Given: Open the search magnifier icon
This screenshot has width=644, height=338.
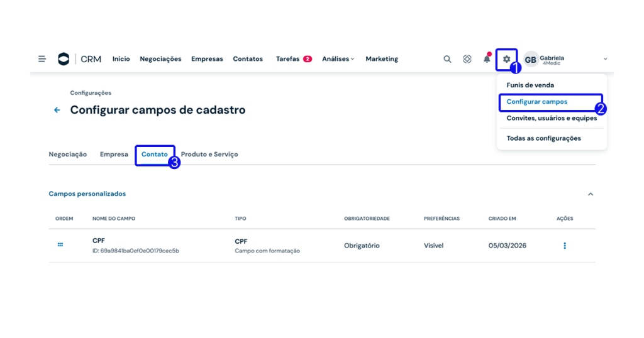Looking at the screenshot, I should [447, 59].
